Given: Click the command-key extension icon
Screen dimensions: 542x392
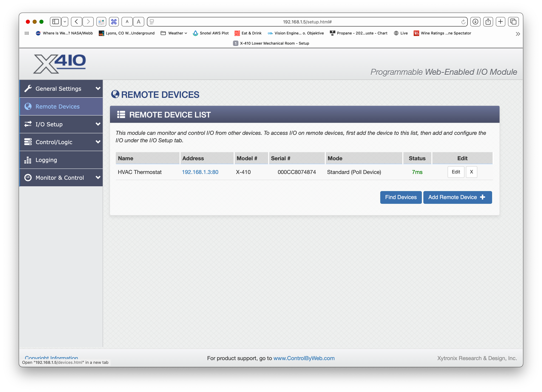Looking at the screenshot, I should pyautogui.click(x=114, y=22).
